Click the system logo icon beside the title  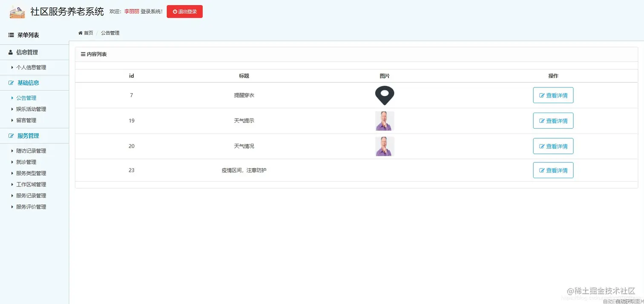click(x=17, y=12)
